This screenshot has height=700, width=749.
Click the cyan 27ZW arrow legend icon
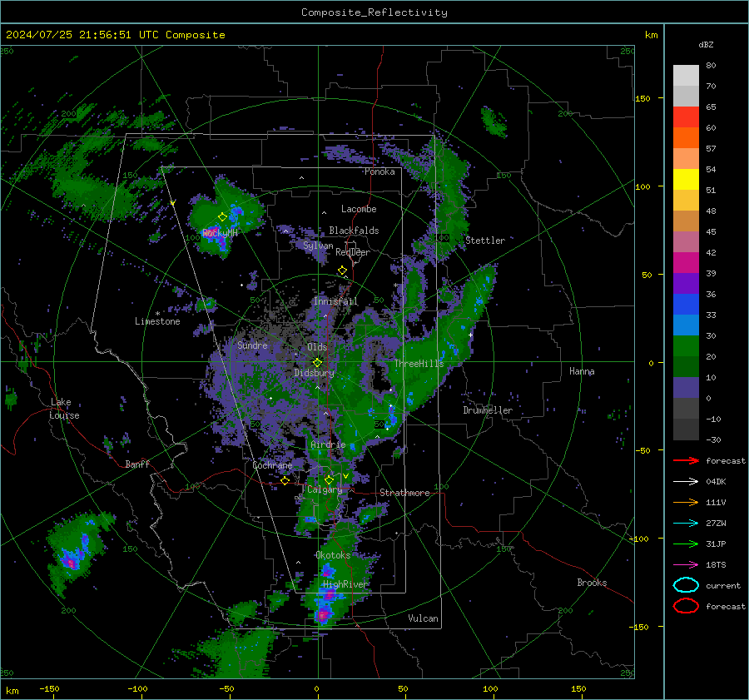(x=686, y=524)
